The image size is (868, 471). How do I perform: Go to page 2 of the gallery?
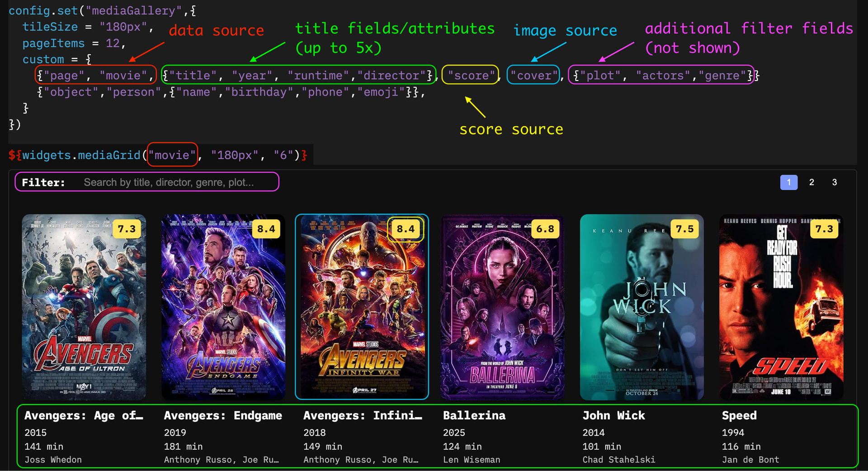pos(811,182)
